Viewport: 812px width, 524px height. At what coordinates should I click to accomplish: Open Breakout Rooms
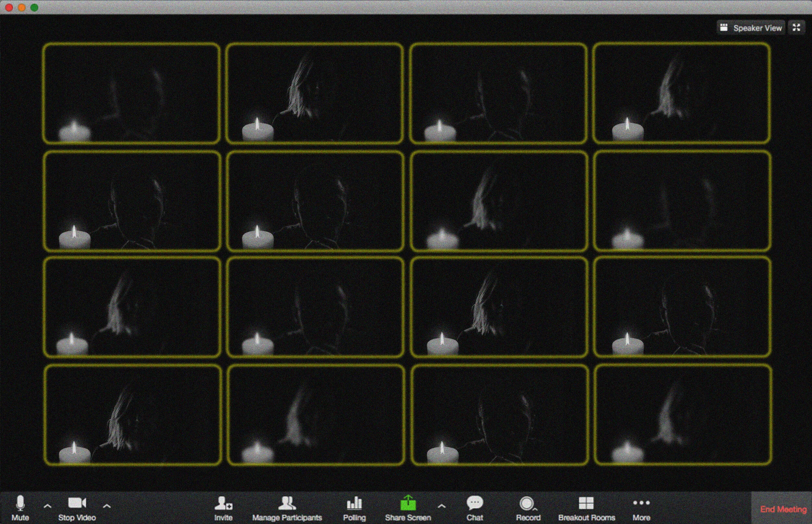point(586,508)
